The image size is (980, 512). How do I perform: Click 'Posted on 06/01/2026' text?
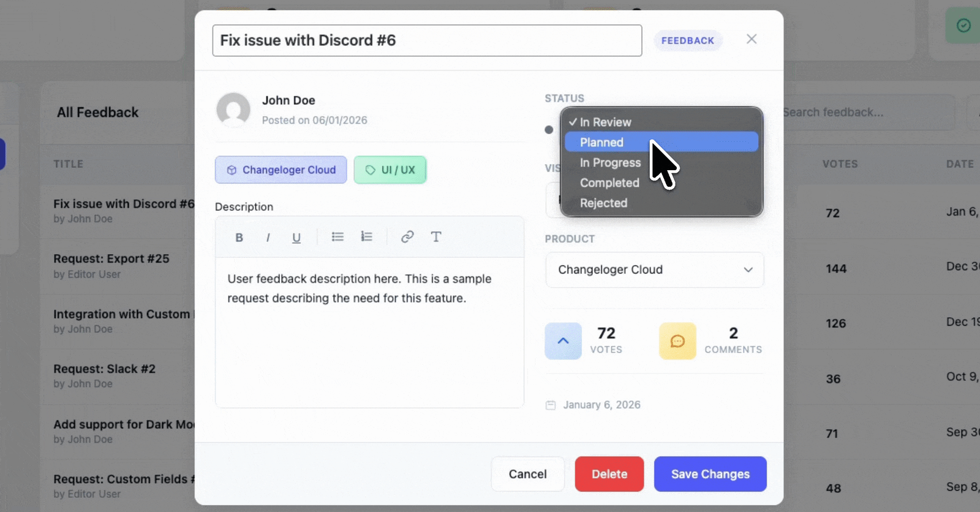click(x=315, y=120)
